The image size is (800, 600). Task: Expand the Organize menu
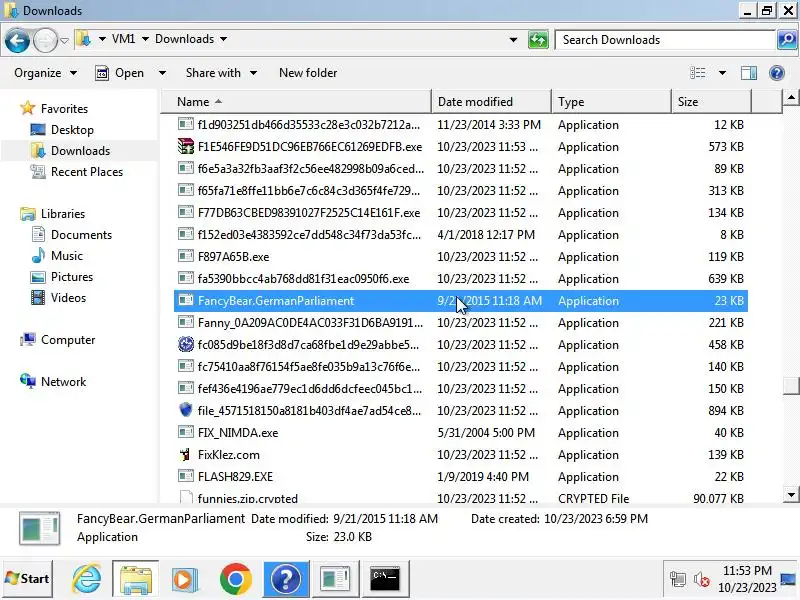click(45, 73)
